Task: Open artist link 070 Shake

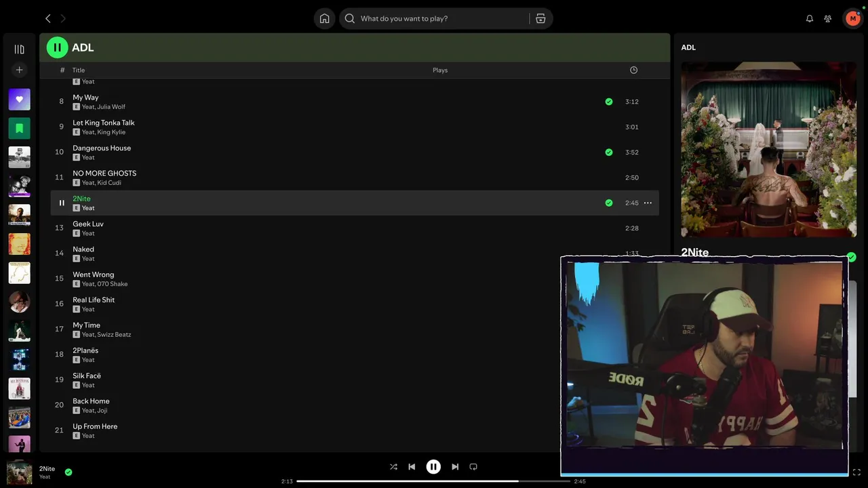Action: pos(113,284)
